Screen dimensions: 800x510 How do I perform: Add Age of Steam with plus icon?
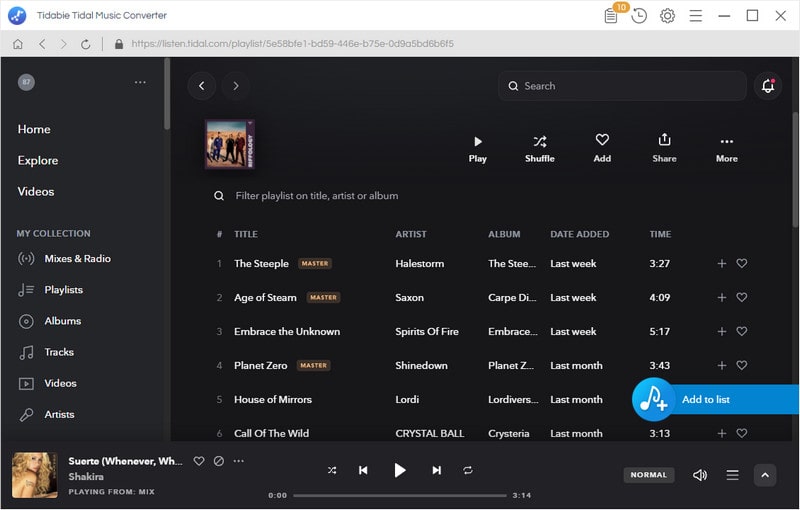[x=721, y=297]
